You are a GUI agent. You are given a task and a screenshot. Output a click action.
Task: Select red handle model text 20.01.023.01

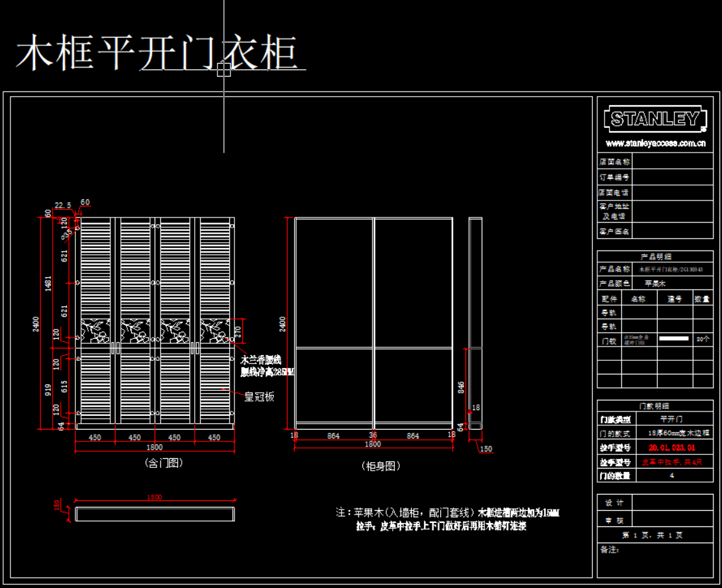(672, 448)
